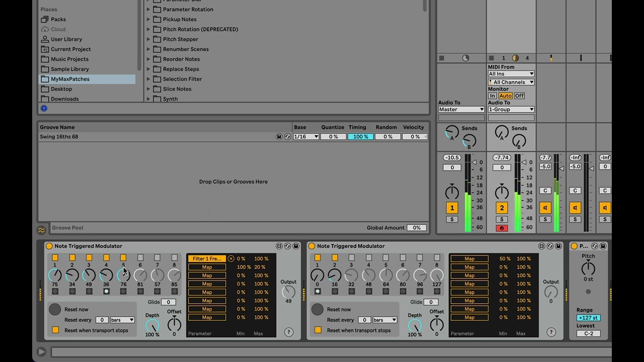
Task: Enable step 3 in the second modulator
Action: tap(352, 257)
